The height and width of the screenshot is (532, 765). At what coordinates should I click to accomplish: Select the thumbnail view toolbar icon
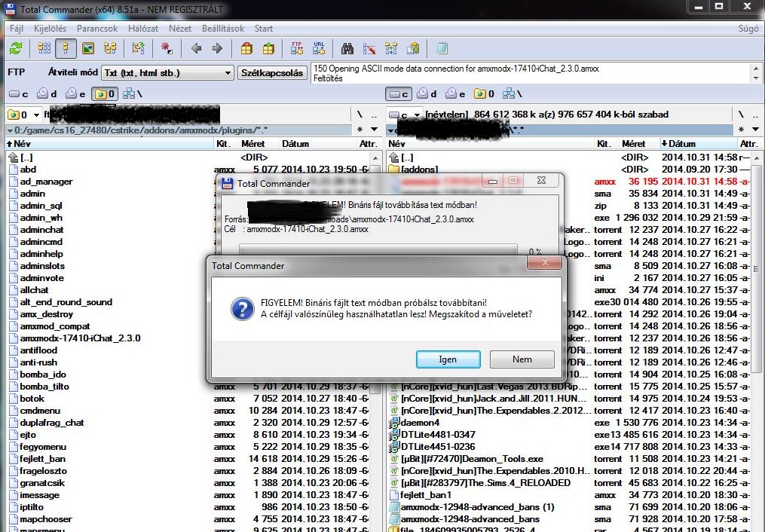coord(88,48)
